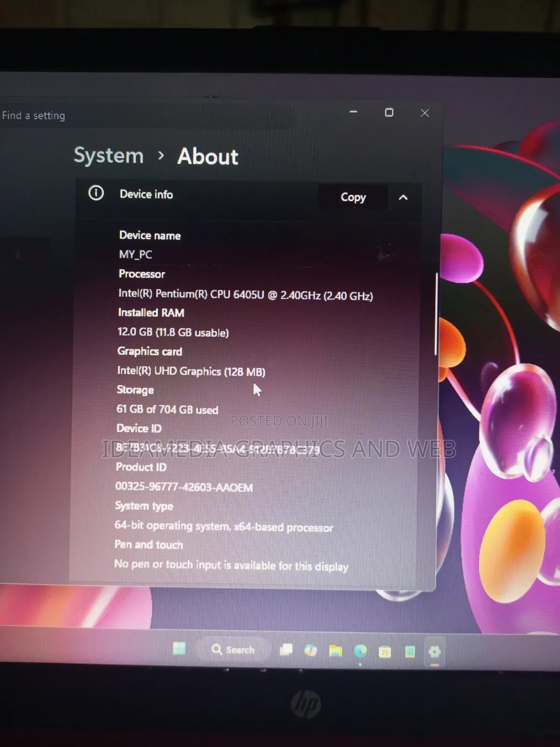
Task: Click the 64-bit operating system value
Action: [224, 527]
